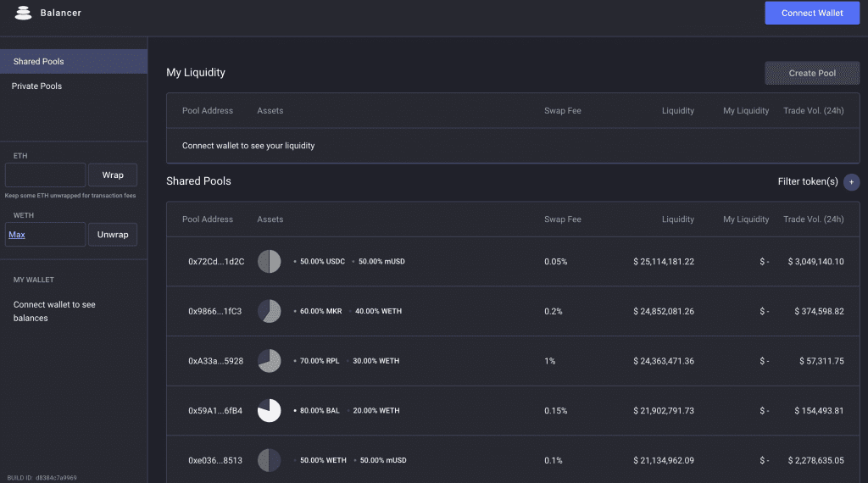
Task: Click the plus icon next to Filter token(s)
Action: point(851,181)
